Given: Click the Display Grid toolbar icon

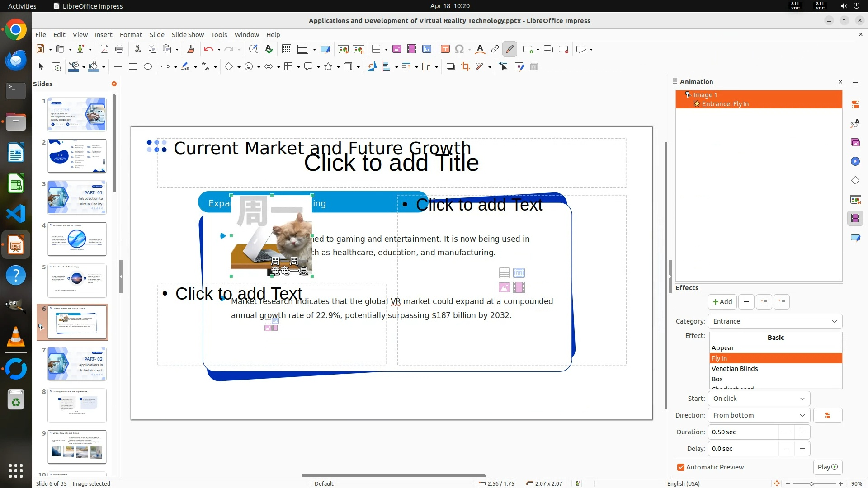Looking at the screenshot, I should 286,49.
